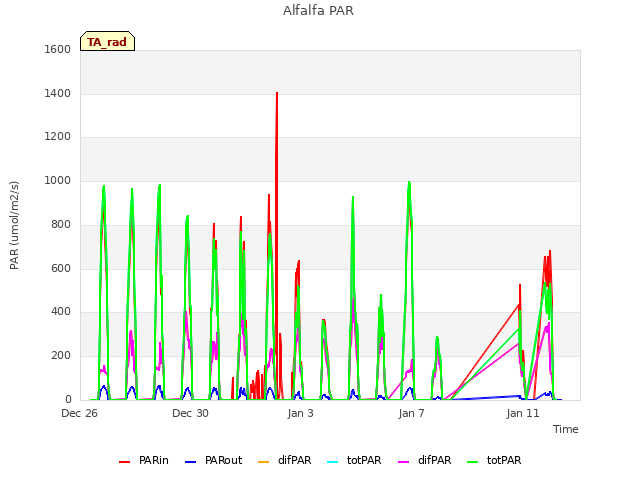Image resolution: width=640 pixels, height=480 pixels.
Task: Click the Alfalfa PAR chart title
Action: click(318, 11)
